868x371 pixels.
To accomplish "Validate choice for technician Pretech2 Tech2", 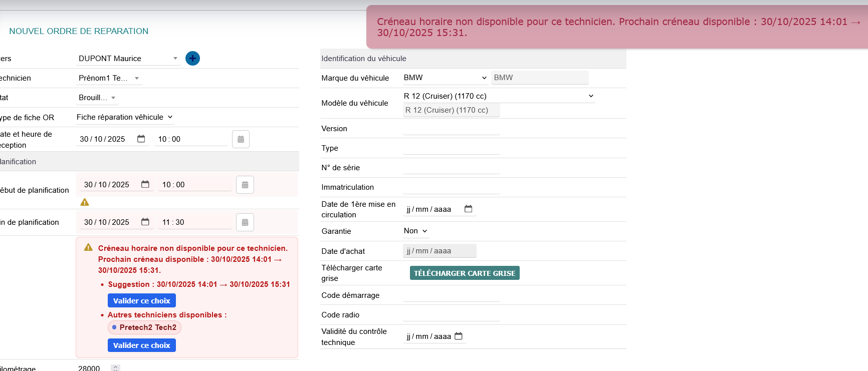I will (141, 345).
